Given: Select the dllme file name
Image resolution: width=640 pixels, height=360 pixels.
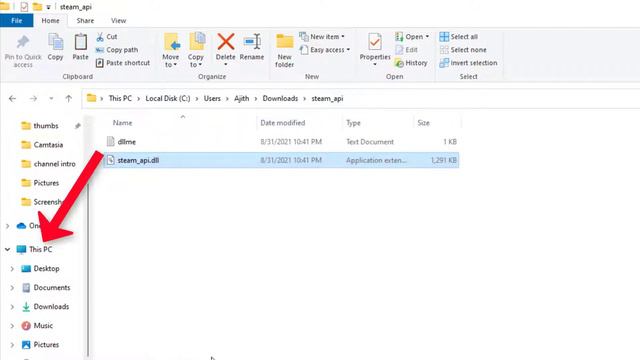Looking at the screenshot, I should click(x=127, y=142).
